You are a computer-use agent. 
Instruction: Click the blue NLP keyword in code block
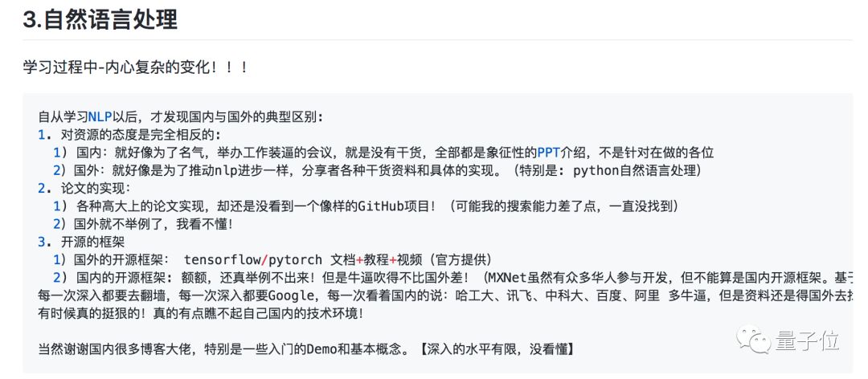click(100, 116)
